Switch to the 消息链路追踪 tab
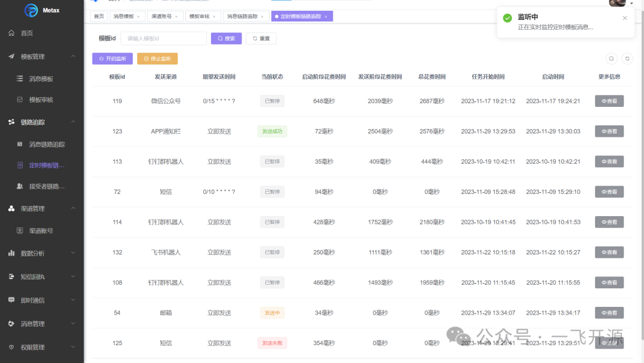The width and height of the screenshot is (644, 363). (242, 17)
